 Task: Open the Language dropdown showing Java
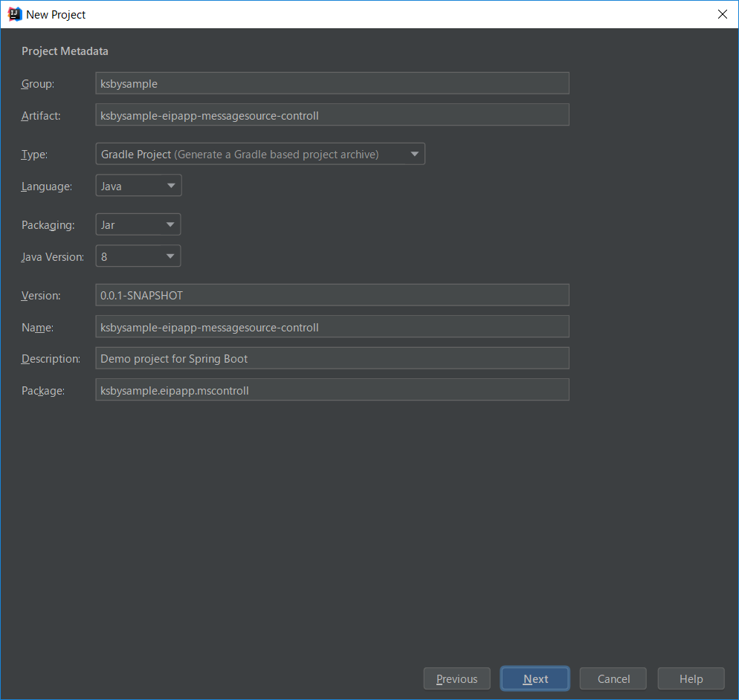coord(138,186)
